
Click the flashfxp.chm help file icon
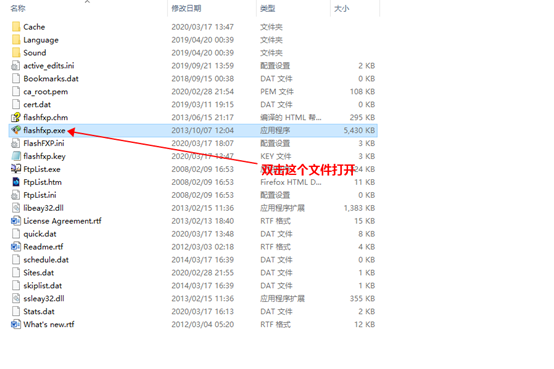pyautogui.click(x=16, y=117)
